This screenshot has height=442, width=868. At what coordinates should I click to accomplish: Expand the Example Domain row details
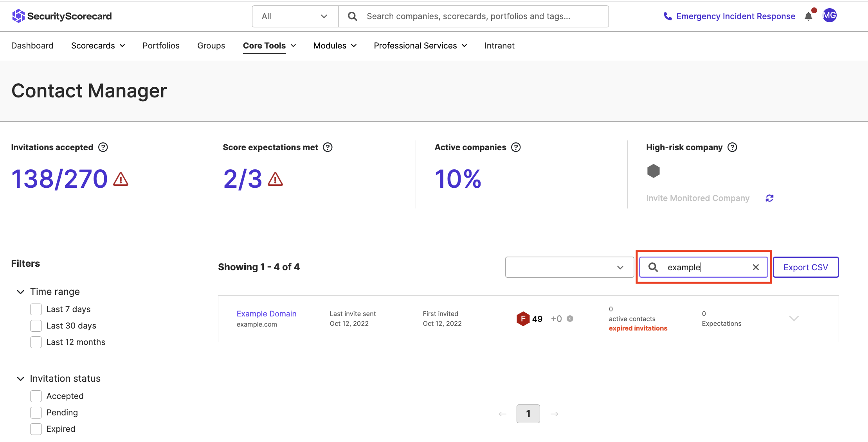[x=794, y=319]
